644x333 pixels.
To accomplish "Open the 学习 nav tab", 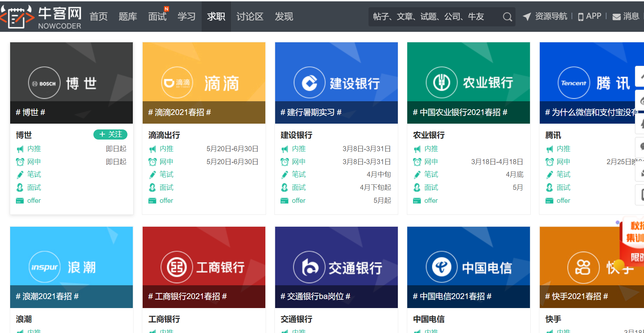I will pos(186,17).
